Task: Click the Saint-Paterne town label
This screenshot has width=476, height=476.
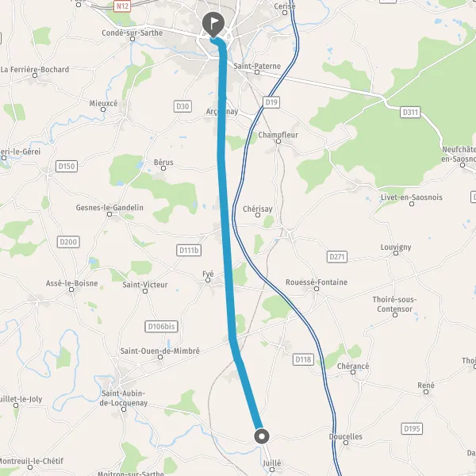Action: [257, 66]
